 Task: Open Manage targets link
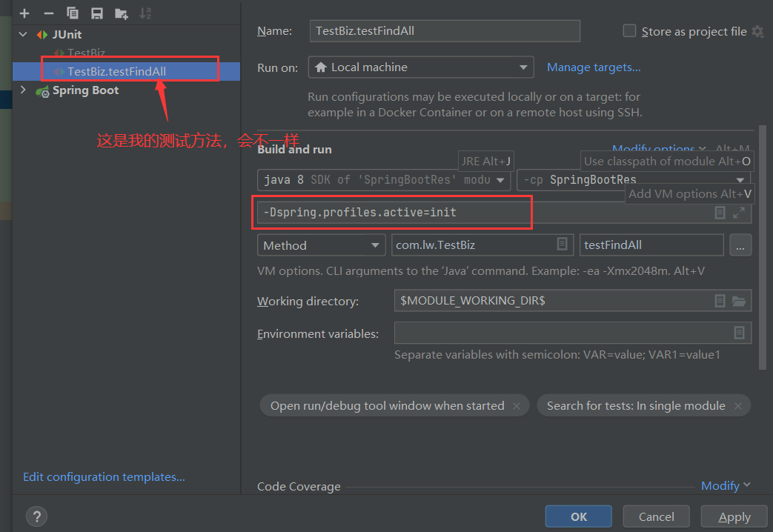(x=594, y=67)
